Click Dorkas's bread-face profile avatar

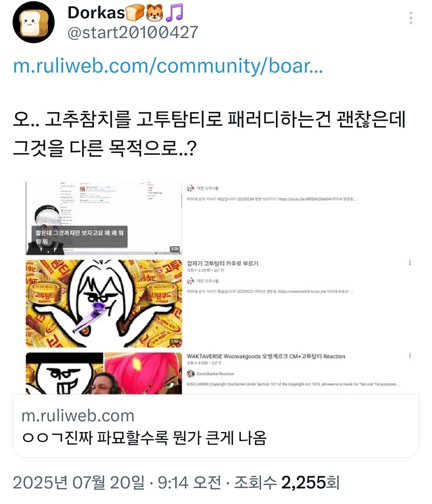pos(34,23)
